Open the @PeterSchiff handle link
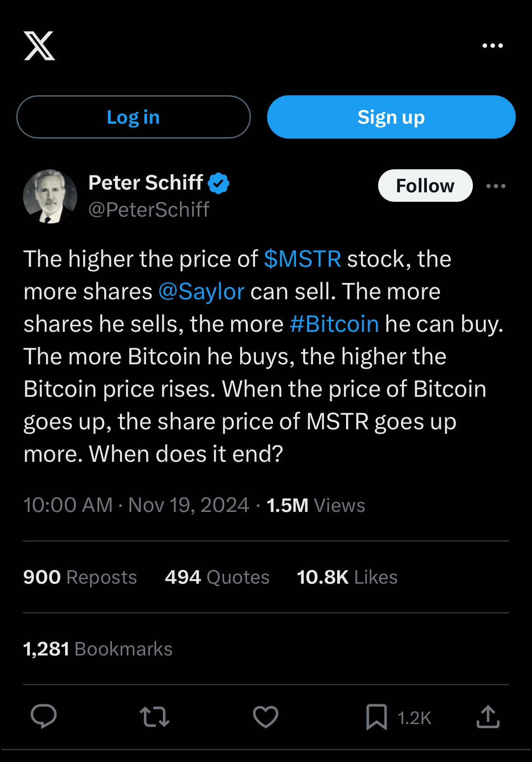Screen dimensions: 532x762 click(x=149, y=209)
